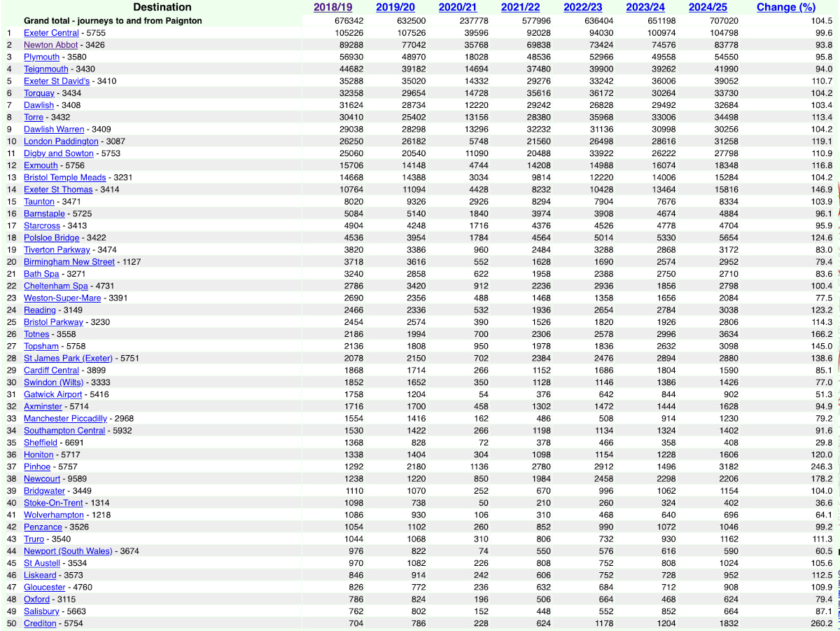Screen dimensions: 840x631
Task: Select the Crediton station link
Action: [x=40, y=623]
